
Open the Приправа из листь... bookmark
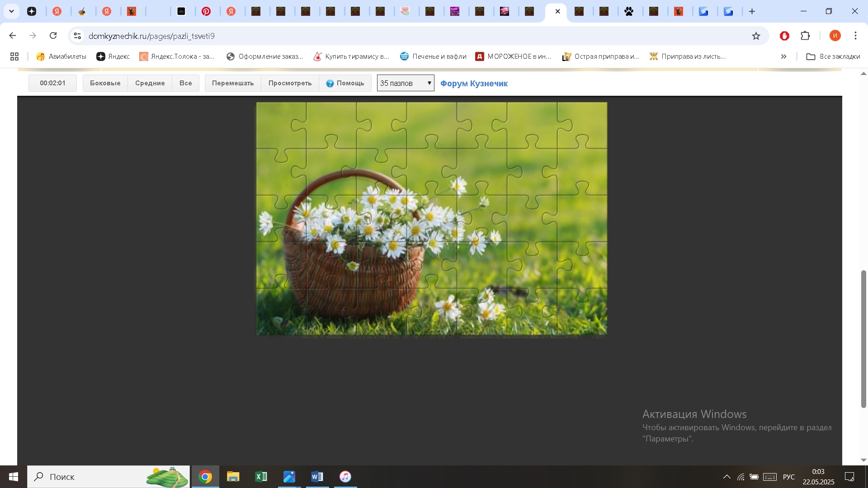688,56
